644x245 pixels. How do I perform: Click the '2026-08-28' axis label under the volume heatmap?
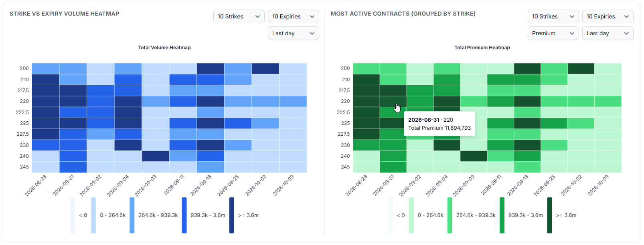point(36,185)
